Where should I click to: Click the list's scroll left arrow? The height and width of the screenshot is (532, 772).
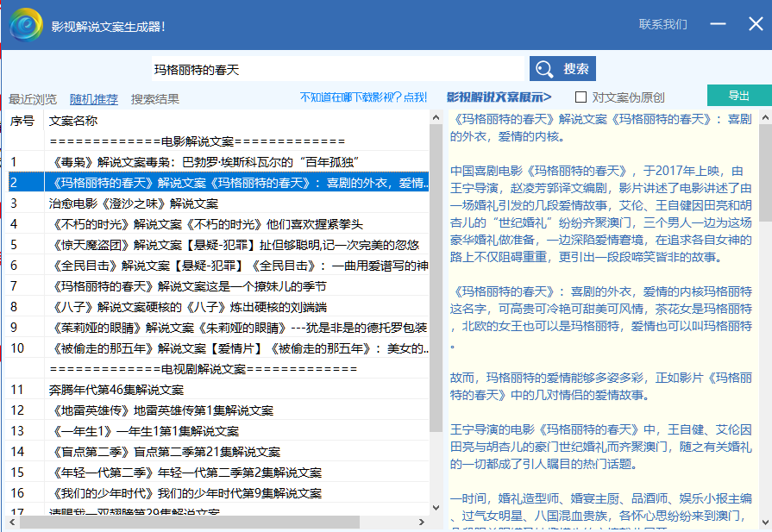point(12,522)
